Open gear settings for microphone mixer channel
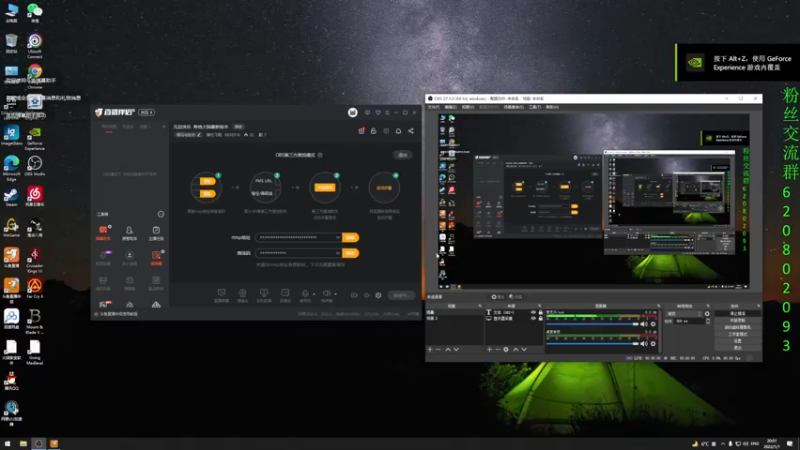Viewport: 800px width, 450px height. click(x=653, y=324)
